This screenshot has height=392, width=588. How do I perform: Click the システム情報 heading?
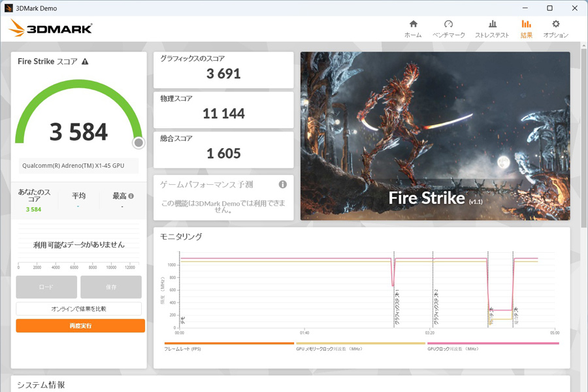[x=41, y=385]
